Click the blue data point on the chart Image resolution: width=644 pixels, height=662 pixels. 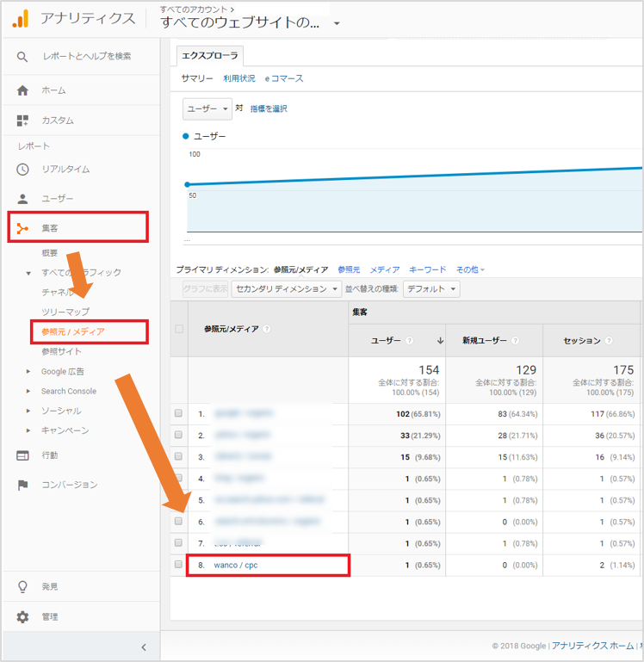coord(188,184)
